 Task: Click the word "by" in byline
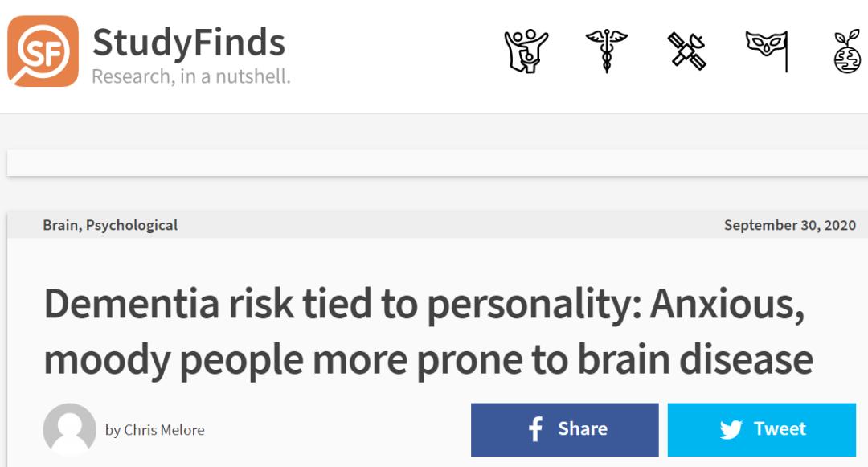(113, 430)
